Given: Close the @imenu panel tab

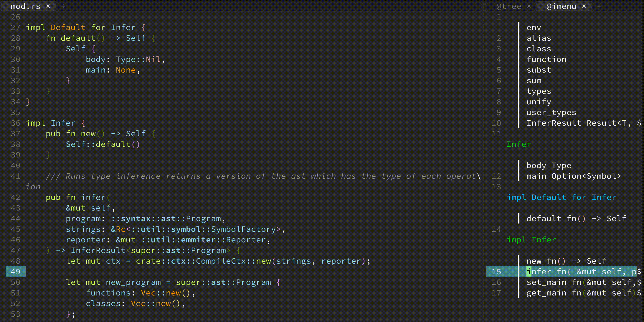Looking at the screenshot, I should tap(584, 6).
